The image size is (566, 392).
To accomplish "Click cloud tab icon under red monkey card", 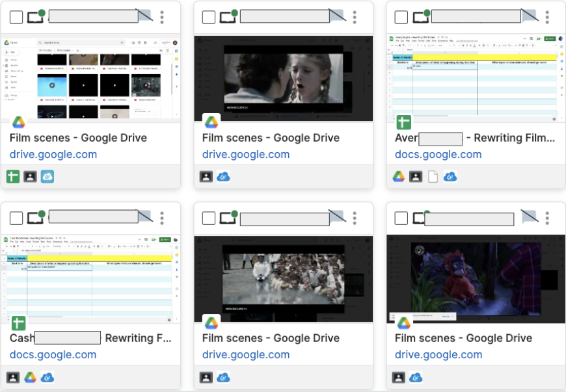I will 416,378.
